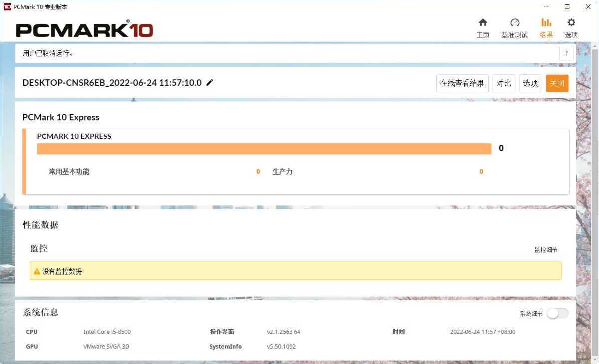
Task: Switch to 基准测试 benchmark view
Action: coord(514,27)
